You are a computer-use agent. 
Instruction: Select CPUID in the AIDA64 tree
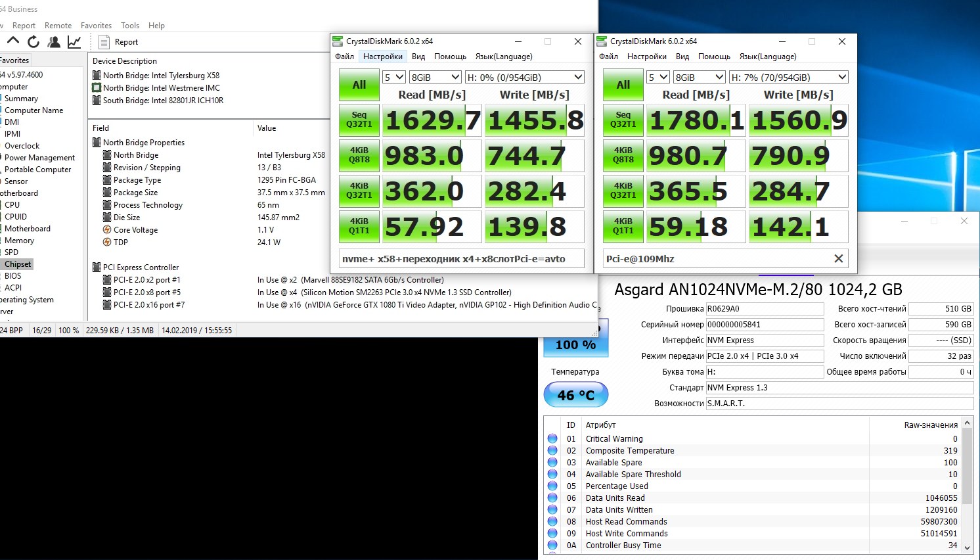[x=16, y=217]
